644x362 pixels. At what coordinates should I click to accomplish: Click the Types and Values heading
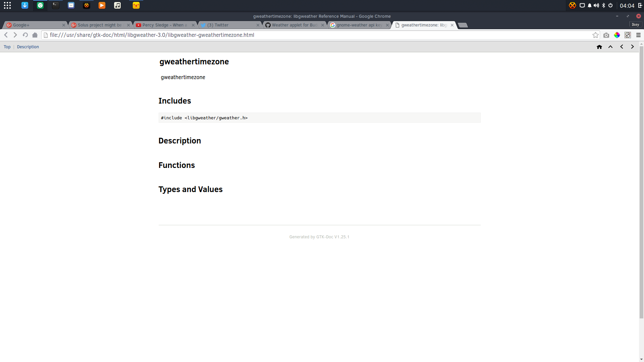pos(191,189)
